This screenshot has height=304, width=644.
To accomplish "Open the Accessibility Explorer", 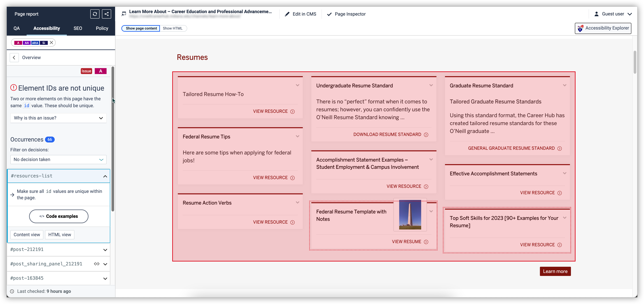I will [603, 28].
